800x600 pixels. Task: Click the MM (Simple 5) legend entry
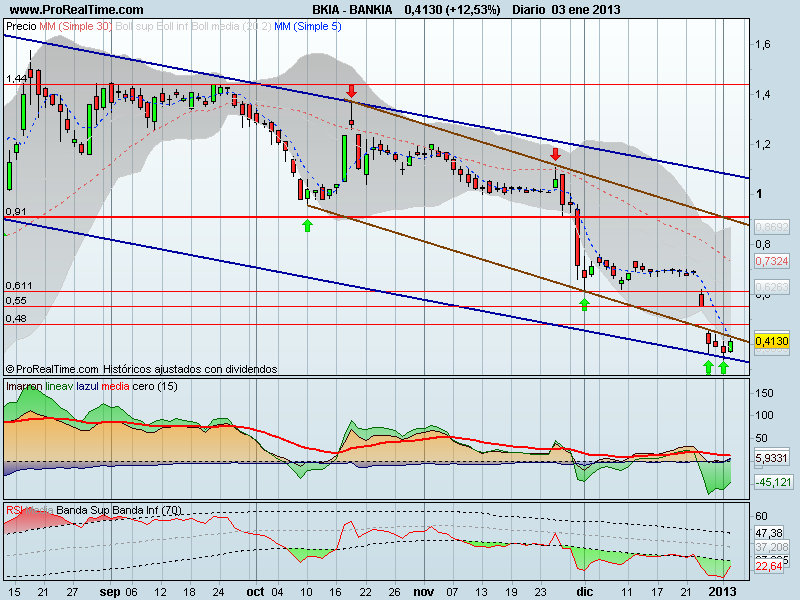[x=308, y=27]
